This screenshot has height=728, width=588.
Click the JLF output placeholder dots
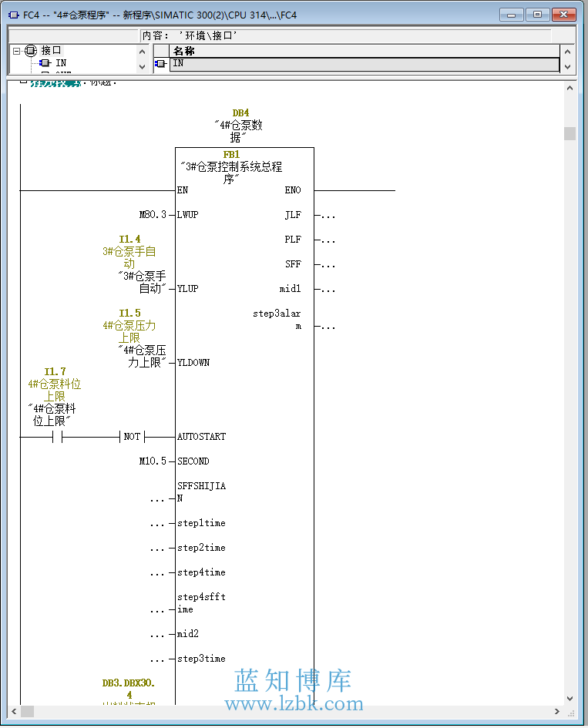(328, 216)
